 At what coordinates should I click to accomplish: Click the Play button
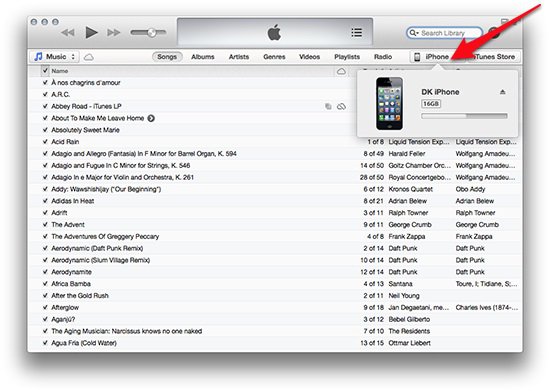coord(92,33)
